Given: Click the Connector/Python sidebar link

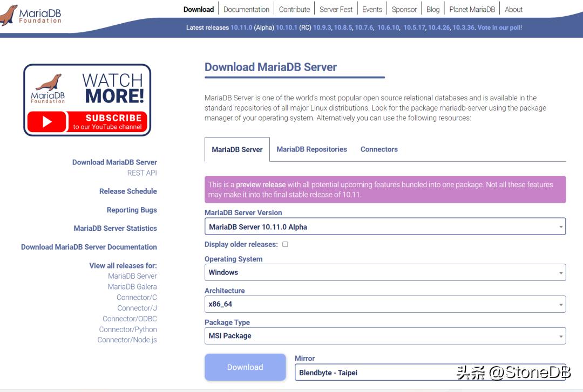Looking at the screenshot, I should [128, 329].
